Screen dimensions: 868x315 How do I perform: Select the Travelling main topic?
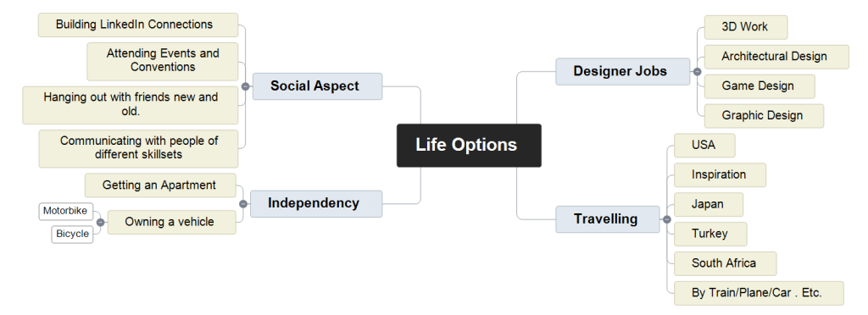608,219
